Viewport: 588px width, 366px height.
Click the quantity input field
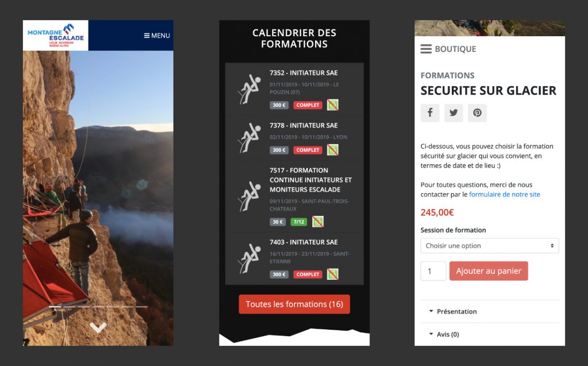433,271
